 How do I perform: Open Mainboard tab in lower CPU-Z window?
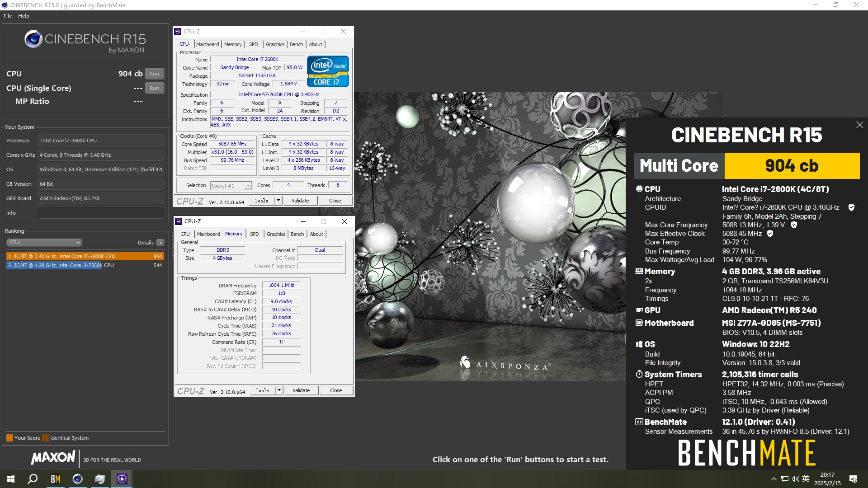coord(208,234)
